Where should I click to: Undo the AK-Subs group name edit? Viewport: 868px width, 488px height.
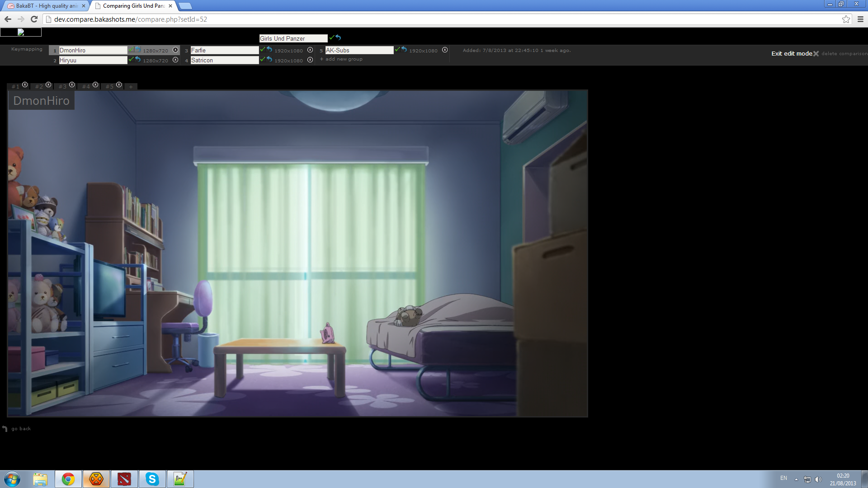(404, 49)
